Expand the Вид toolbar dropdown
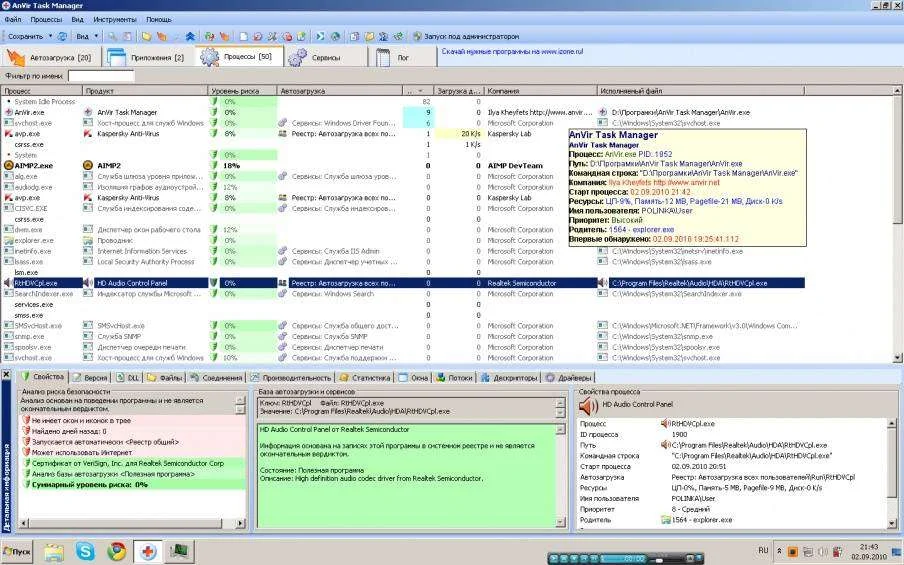The height and width of the screenshot is (565, 904). click(x=96, y=36)
